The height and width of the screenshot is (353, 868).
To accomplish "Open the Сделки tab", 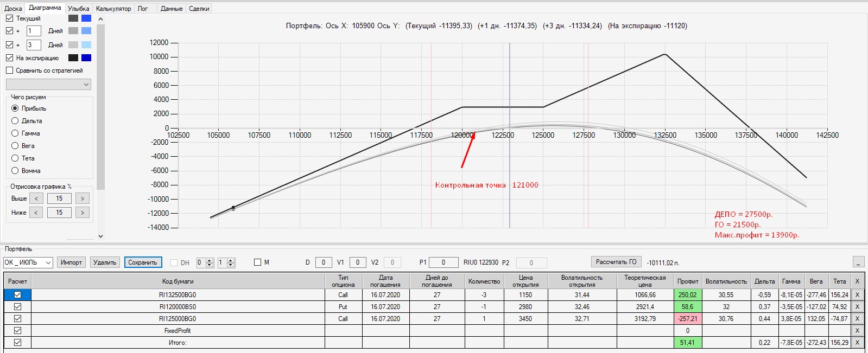I will pyautogui.click(x=199, y=9).
